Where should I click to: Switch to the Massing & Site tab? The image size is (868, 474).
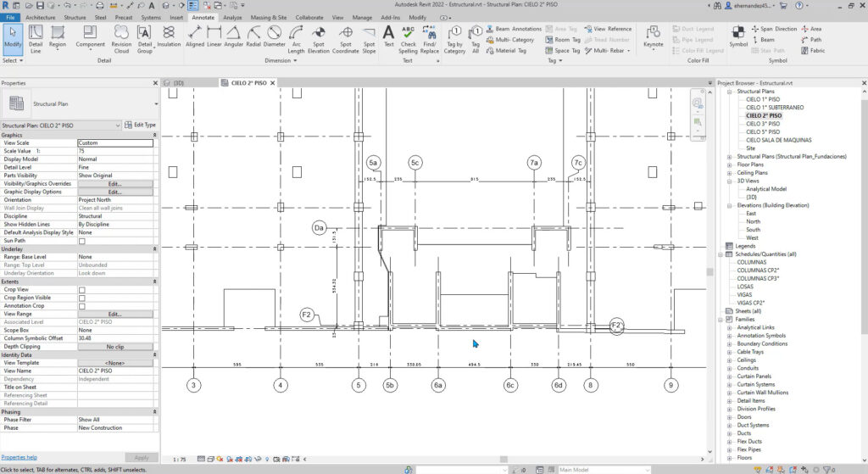click(269, 17)
